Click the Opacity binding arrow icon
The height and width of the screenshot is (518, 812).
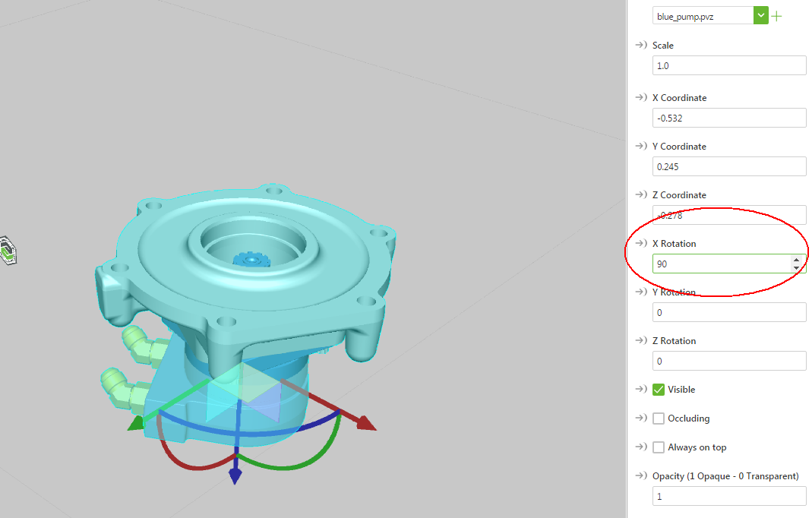point(641,476)
